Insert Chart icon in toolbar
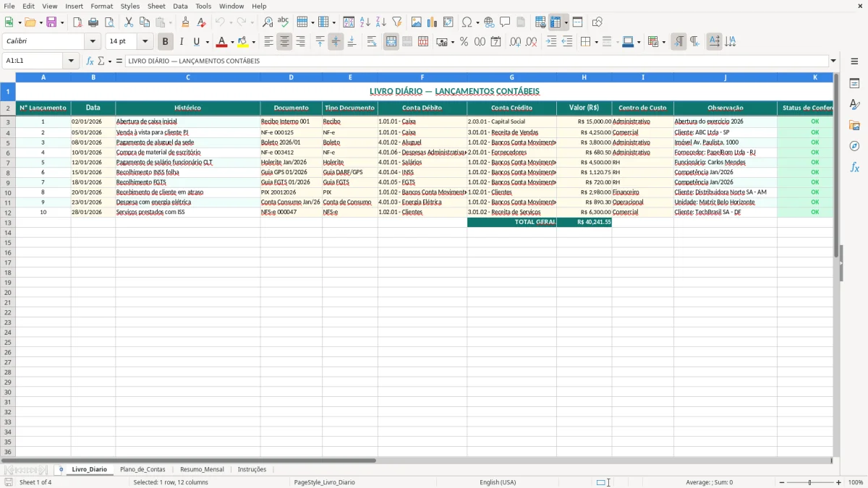Screen dimensions: 868x488 coord(433,22)
